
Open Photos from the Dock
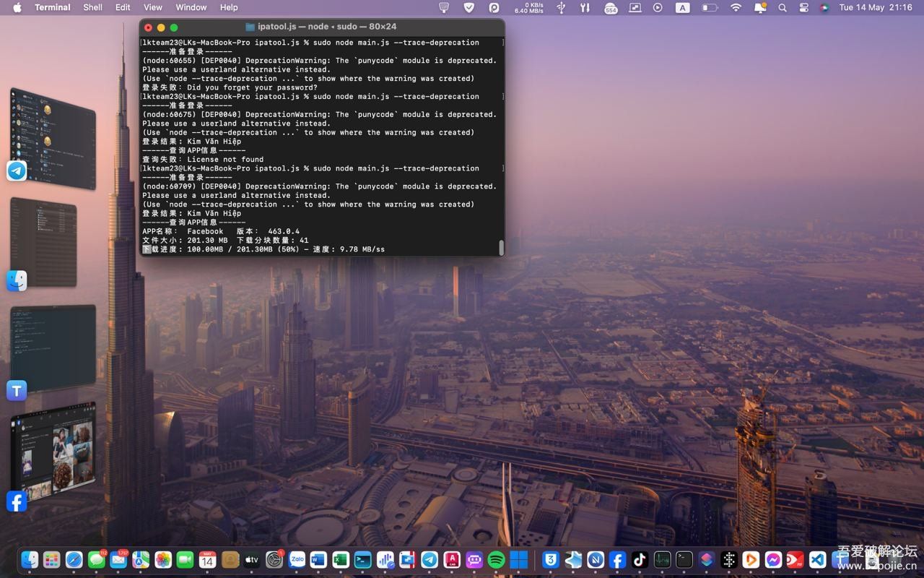[x=163, y=559]
